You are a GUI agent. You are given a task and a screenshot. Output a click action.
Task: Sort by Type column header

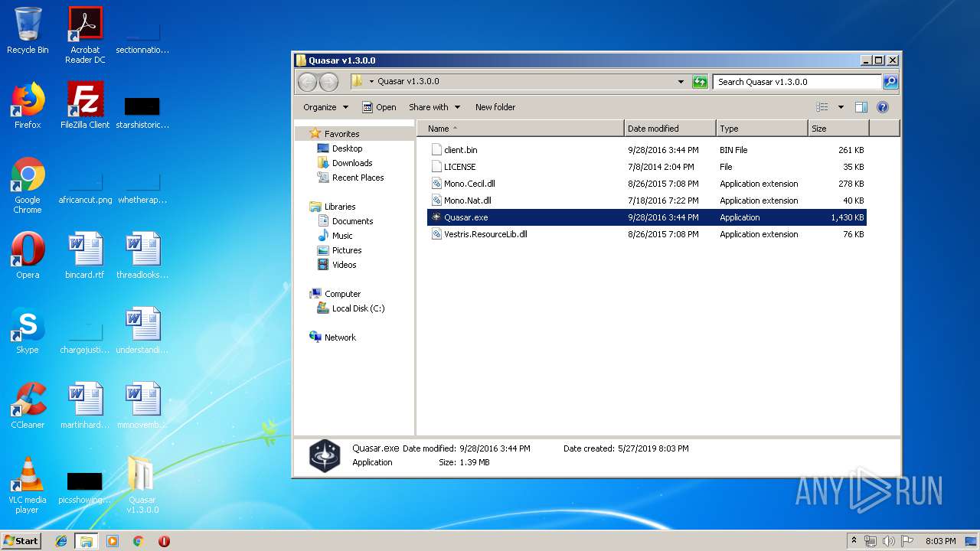(762, 129)
